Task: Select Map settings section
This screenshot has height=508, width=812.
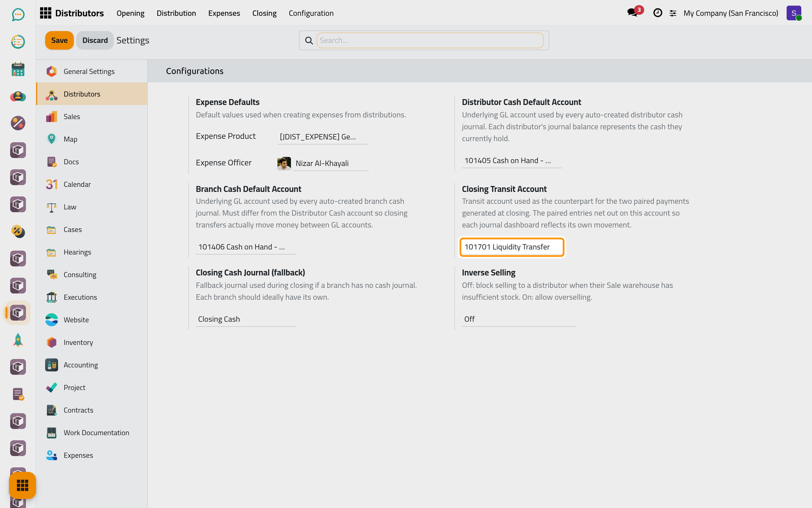Action: click(x=92, y=139)
